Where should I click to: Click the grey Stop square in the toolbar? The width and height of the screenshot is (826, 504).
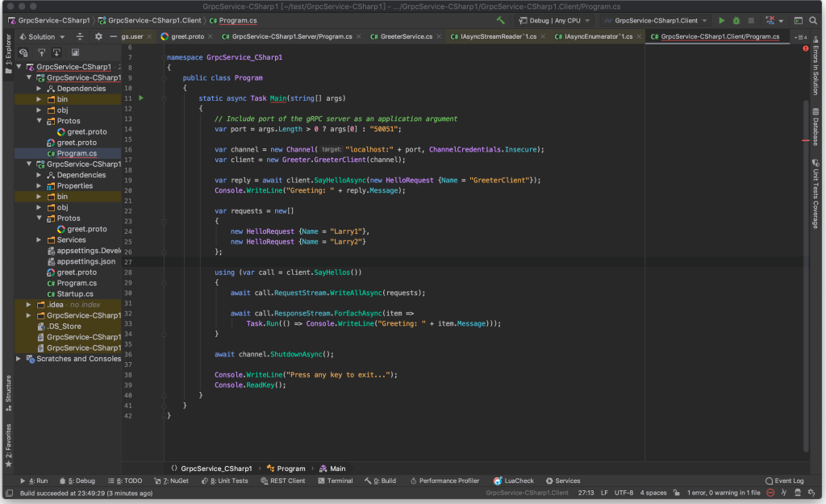pyautogui.click(x=751, y=20)
